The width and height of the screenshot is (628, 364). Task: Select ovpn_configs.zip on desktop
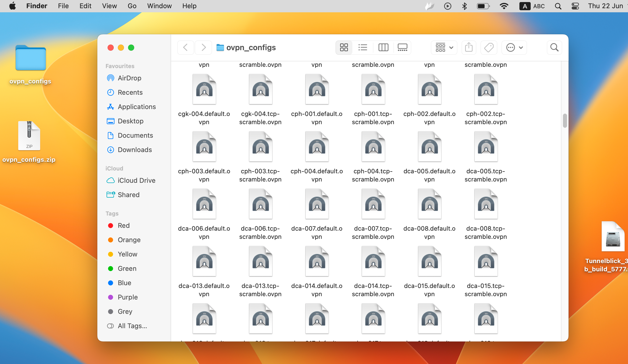click(29, 136)
